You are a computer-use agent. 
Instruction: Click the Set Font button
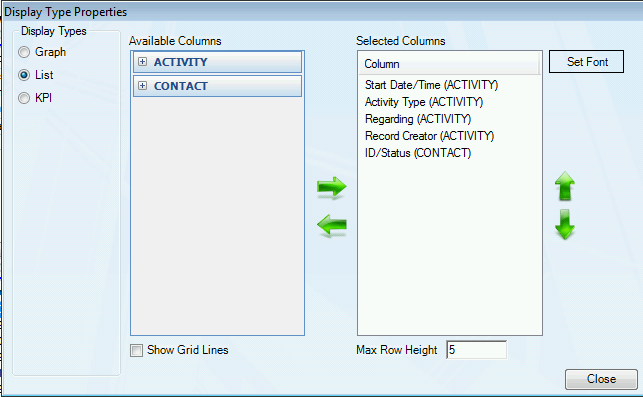(x=586, y=62)
